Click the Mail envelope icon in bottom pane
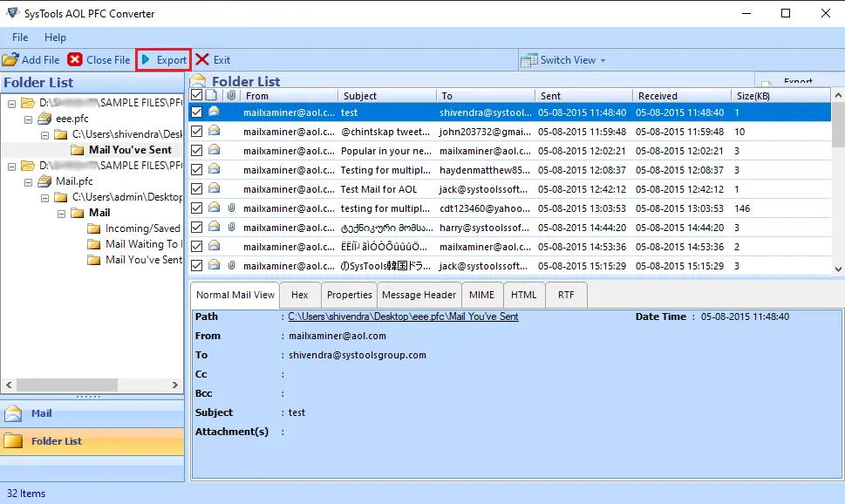 tap(13, 413)
